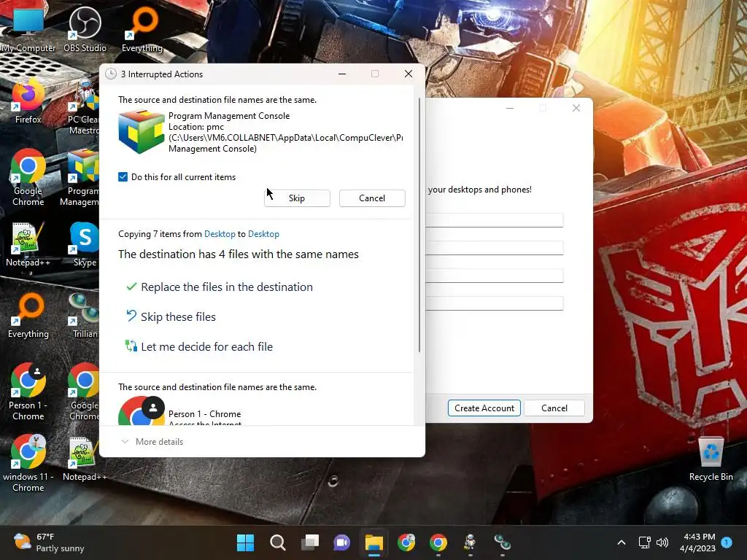Screen dimensions: 747x560
Task: Expand More details in Interrupted Actions dialog
Action: (152, 441)
